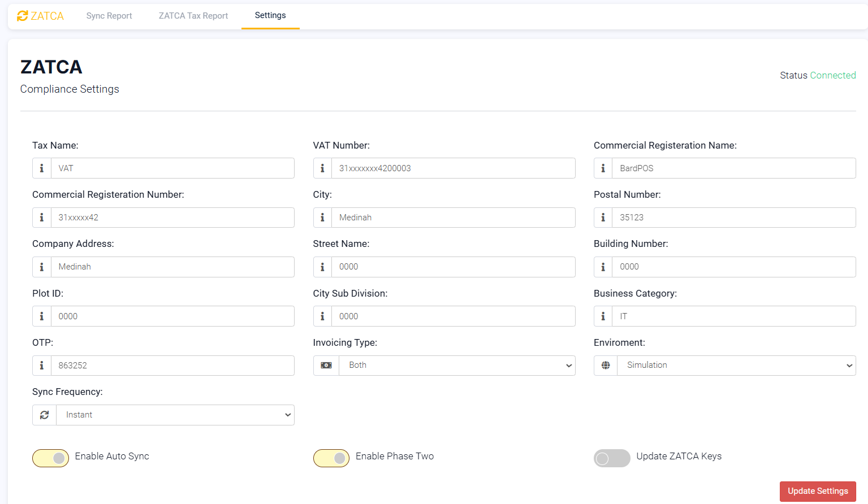Screen dimensions: 868x504
Task: Open the Enviroment dropdown set to Simulation
Action: (x=735, y=365)
